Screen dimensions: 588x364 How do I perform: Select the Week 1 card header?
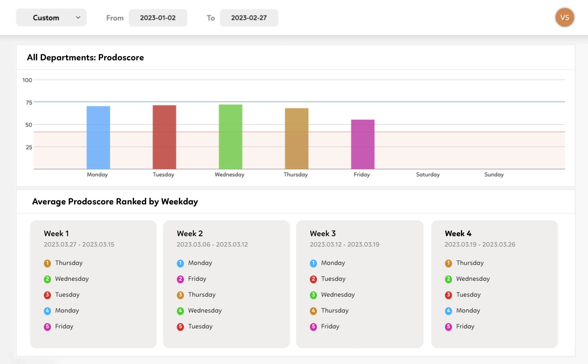pyautogui.click(x=56, y=233)
